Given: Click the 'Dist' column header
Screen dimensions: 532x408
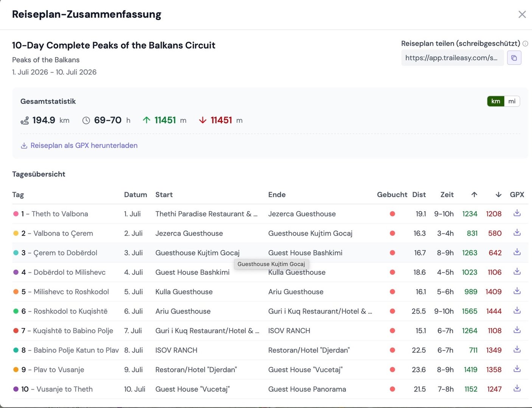Looking at the screenshot, I should (x=419, y=195).
